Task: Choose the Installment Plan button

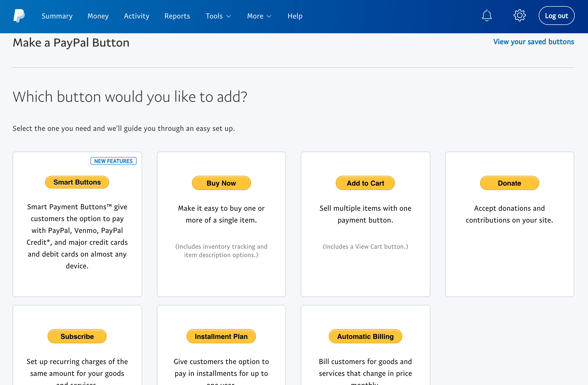Action: (x=221, y=336)
